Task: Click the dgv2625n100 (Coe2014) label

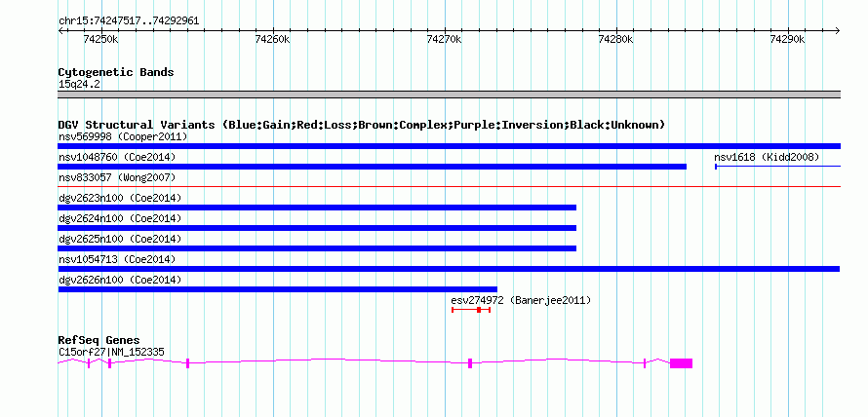Action: pos(120,239)
